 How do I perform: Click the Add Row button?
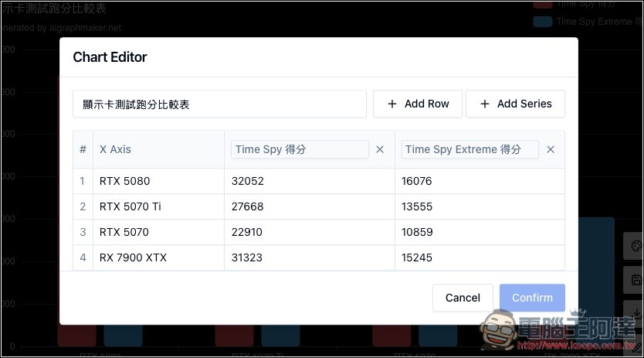418,104
